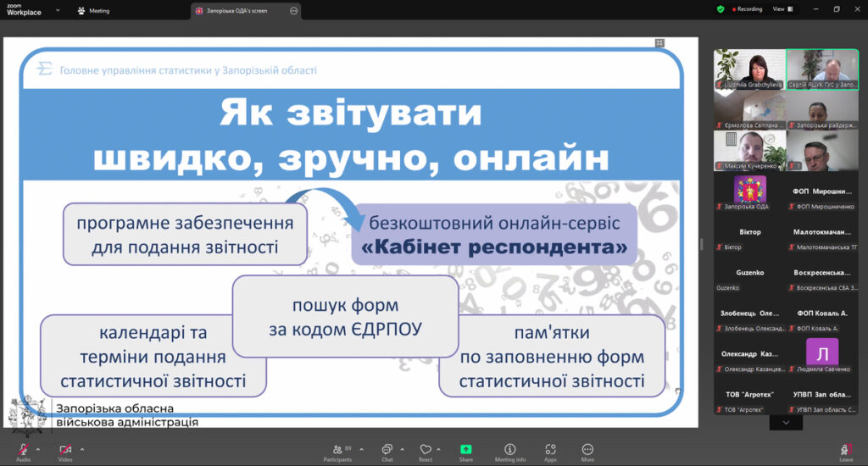Click the green encryption shield icon
The width and height of the screenshot is (868, 466).
tap(721, 9)
